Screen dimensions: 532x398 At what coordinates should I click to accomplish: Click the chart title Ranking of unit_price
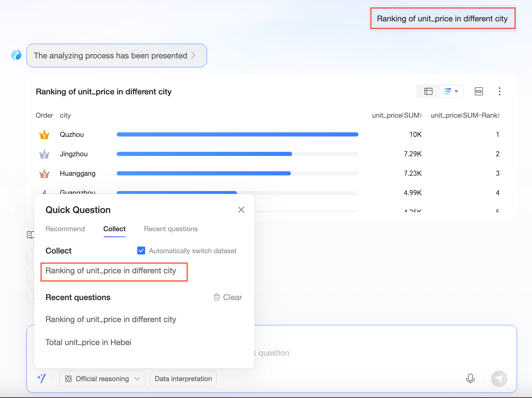click(x=104, y=92)
